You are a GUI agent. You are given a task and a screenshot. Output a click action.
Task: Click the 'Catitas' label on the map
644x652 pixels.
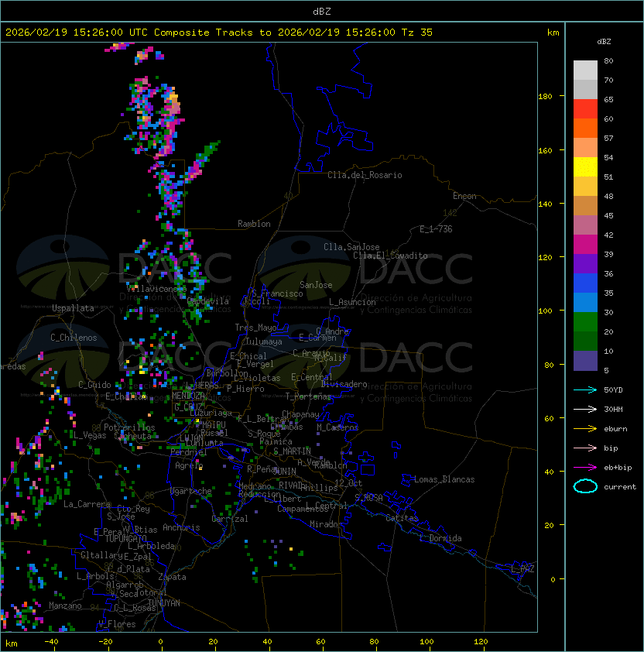pos(402,518)
